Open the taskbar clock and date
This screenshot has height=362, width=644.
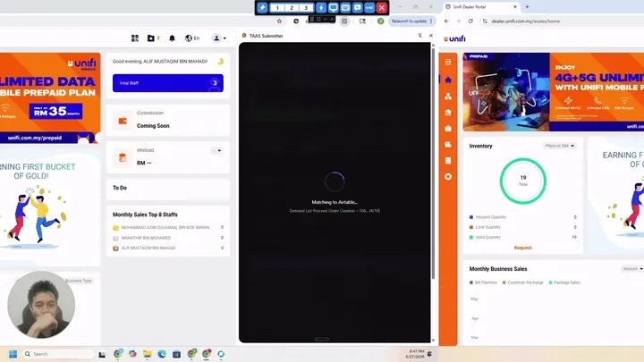click(415, 354)
